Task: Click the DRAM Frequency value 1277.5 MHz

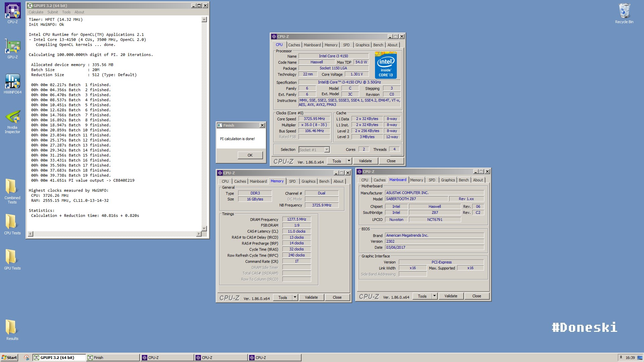Action: 297,219
